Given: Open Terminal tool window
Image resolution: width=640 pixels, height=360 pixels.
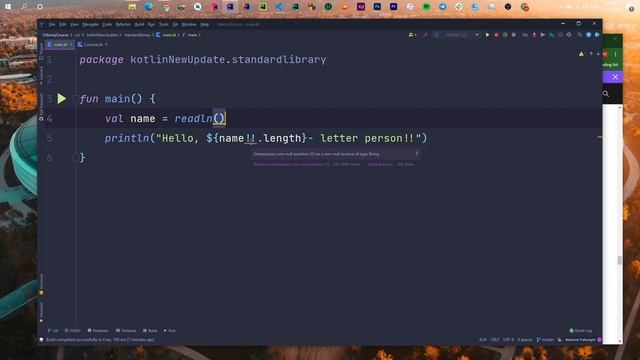Looking at the screenshot, I should tap(126, 331).
